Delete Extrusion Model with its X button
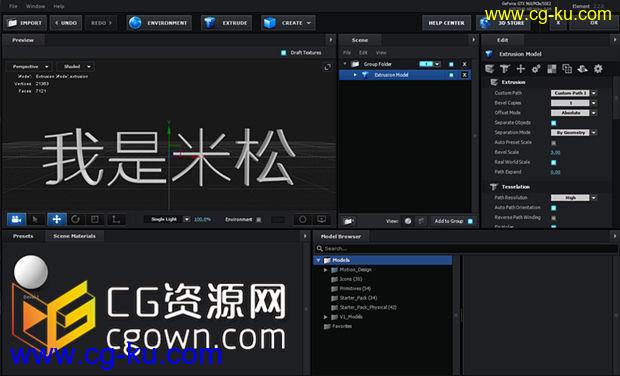The height and width of the screenshot is (376, 620). pos(465,75)
